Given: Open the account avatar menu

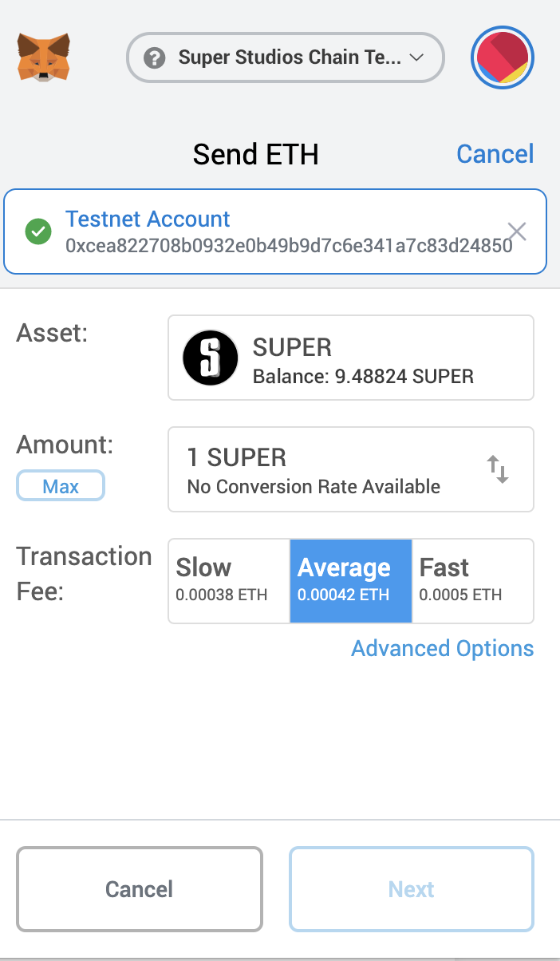Looking at the screenshot, I should 503,57.
